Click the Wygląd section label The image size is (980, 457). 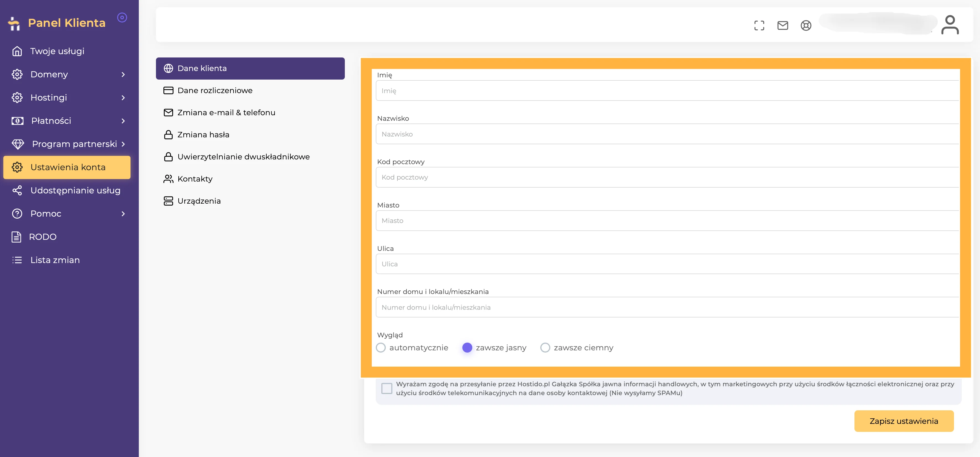390,335
